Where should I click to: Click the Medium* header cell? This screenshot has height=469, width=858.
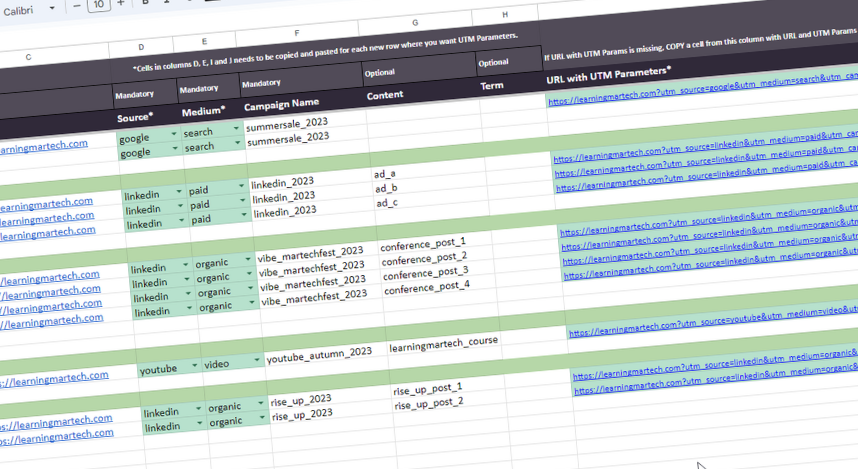click(x=204, y=111)
